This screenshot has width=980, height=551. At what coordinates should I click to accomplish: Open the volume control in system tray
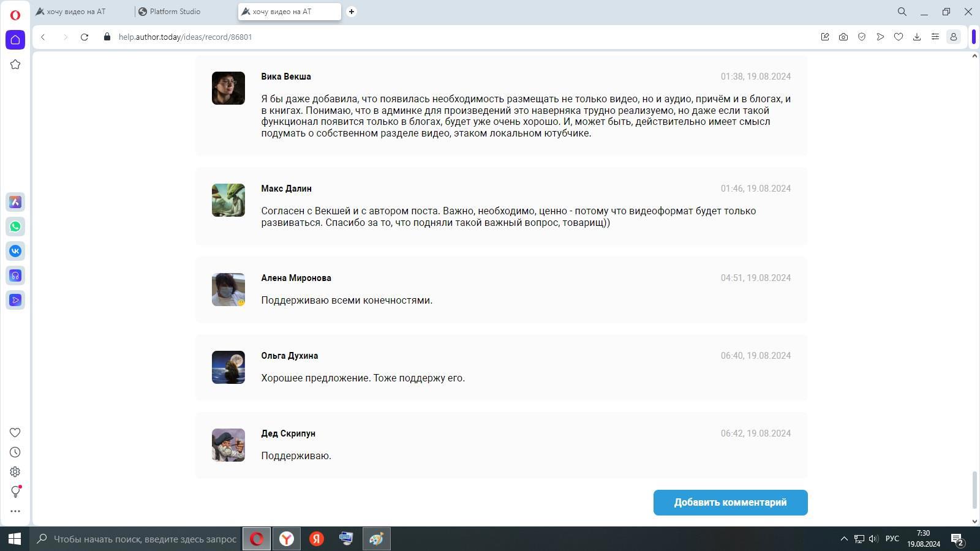pos(873,539)
